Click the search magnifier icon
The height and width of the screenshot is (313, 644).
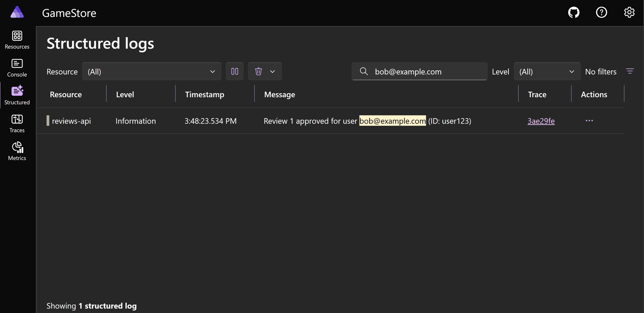coord(364,71)
